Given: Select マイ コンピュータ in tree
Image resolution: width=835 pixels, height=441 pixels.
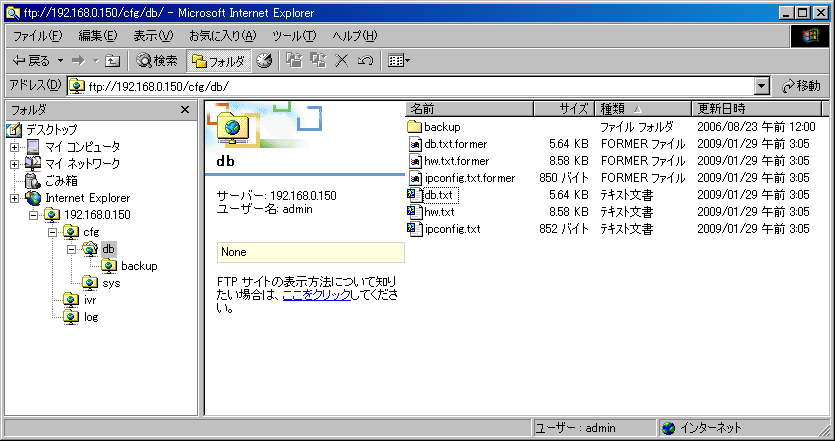Looking at the screenshot, I should pos(83,146).
